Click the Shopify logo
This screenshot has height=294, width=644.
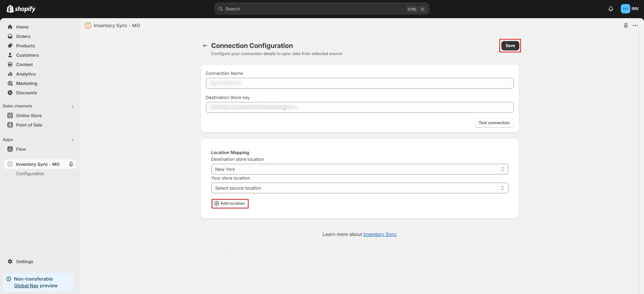(x=21, y=9)
